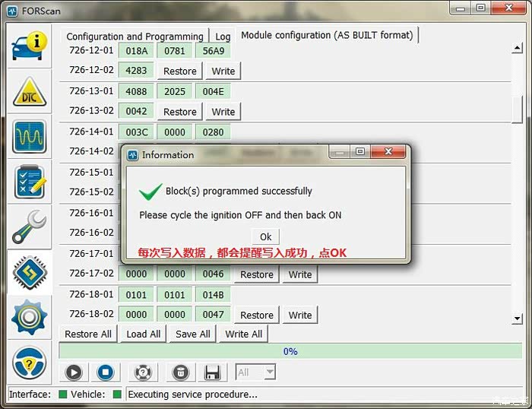Screen dimensions: 532x409
Task: Click Restore in row 726-13-02
Action: click(x=180, y=112)
